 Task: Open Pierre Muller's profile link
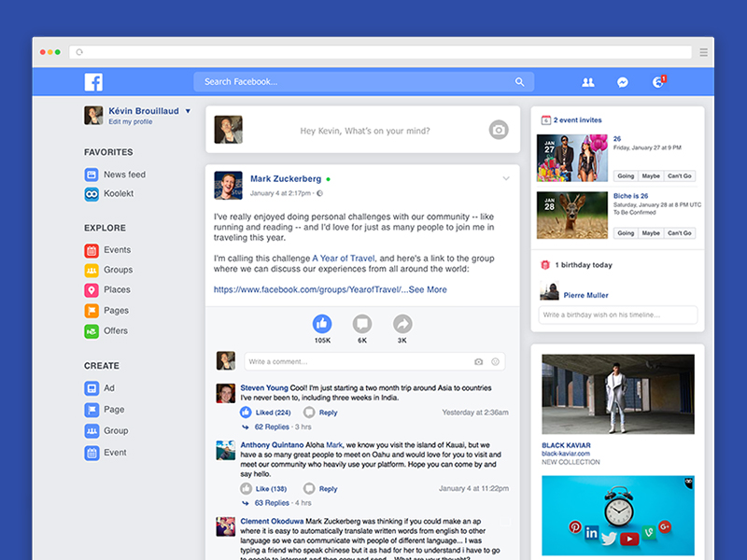point(586,295)
